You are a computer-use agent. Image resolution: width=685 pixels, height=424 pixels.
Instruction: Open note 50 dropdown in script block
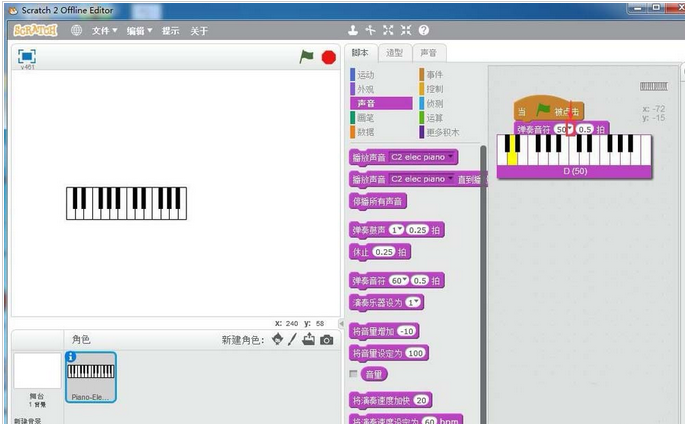[570, 129]
